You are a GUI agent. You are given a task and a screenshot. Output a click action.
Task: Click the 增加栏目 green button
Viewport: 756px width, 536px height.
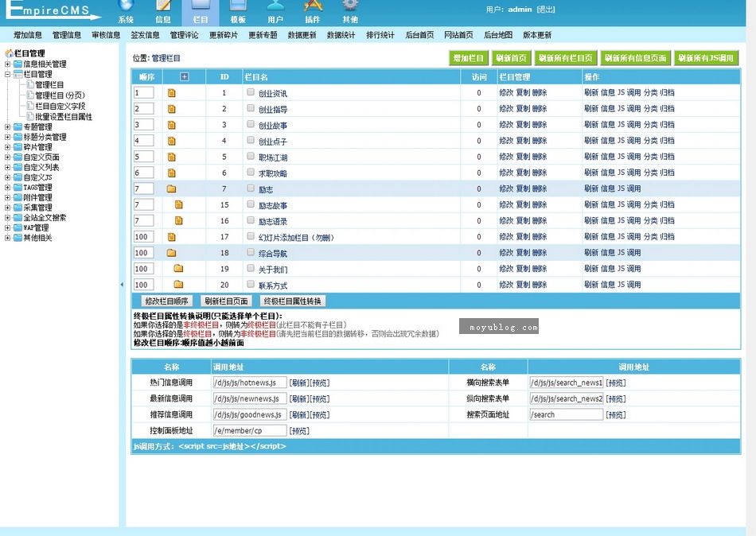coord(469,58)
